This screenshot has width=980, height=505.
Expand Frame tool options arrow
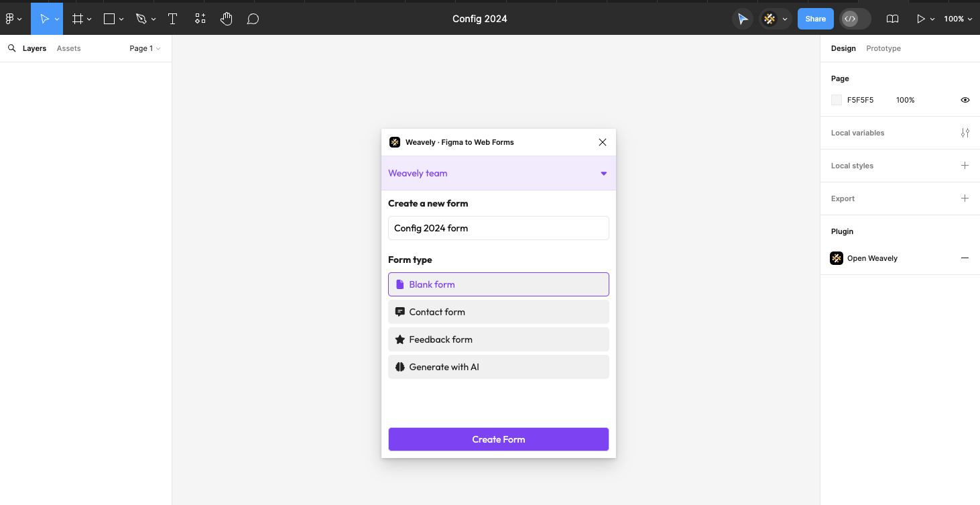(89, 19)
